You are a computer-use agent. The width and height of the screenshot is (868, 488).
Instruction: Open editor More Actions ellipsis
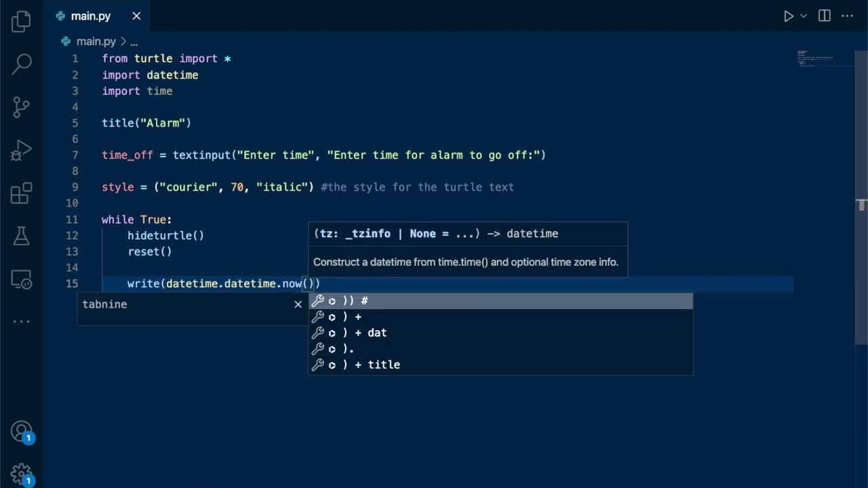848,16
